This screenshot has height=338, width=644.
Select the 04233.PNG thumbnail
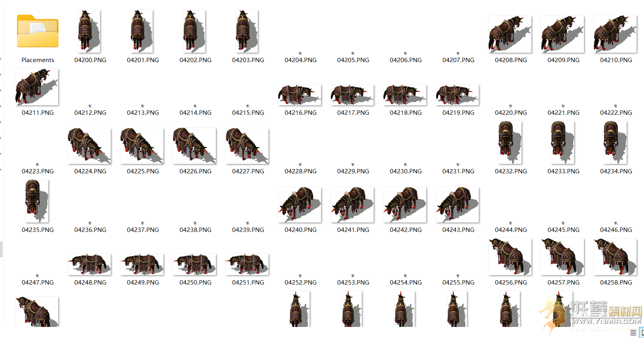pos(563,142)
